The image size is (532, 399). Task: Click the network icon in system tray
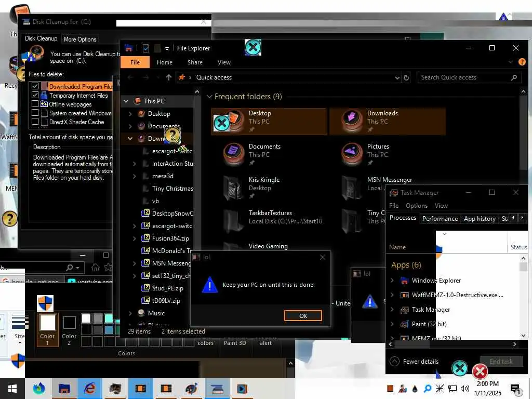(453, 389)
